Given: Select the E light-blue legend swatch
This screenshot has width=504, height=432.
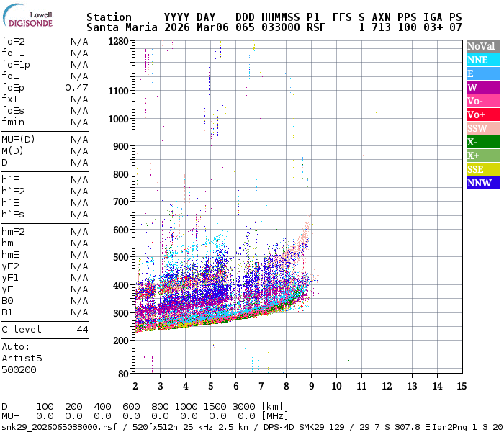Looking at the screenshot, I should [x=483, y=73].
